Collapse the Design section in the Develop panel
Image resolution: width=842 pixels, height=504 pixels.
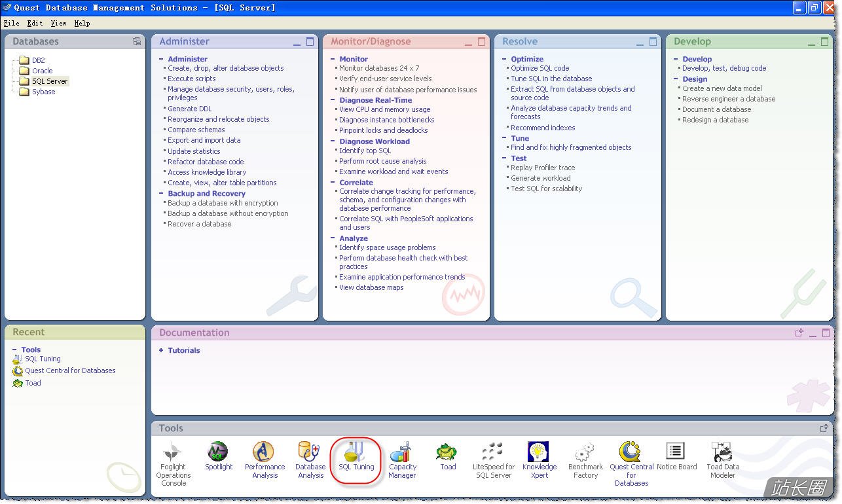click(676, 79)
